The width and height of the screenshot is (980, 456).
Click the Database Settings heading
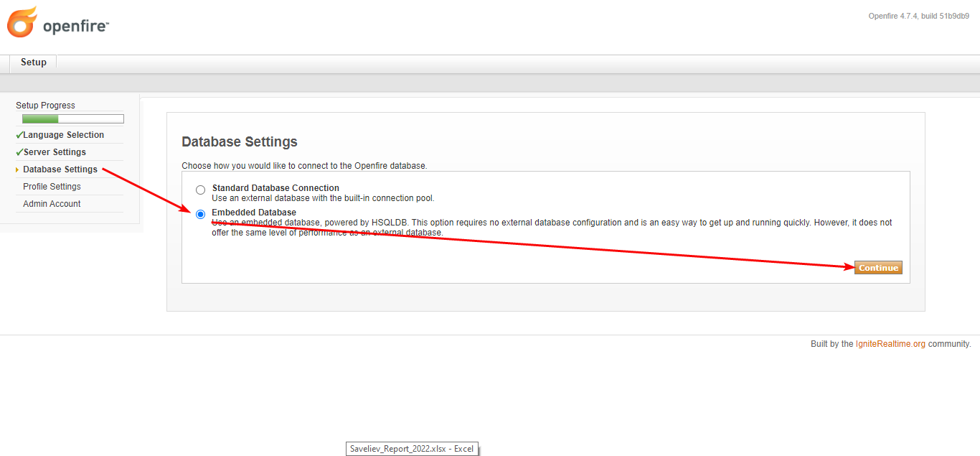tap(240, 141)
